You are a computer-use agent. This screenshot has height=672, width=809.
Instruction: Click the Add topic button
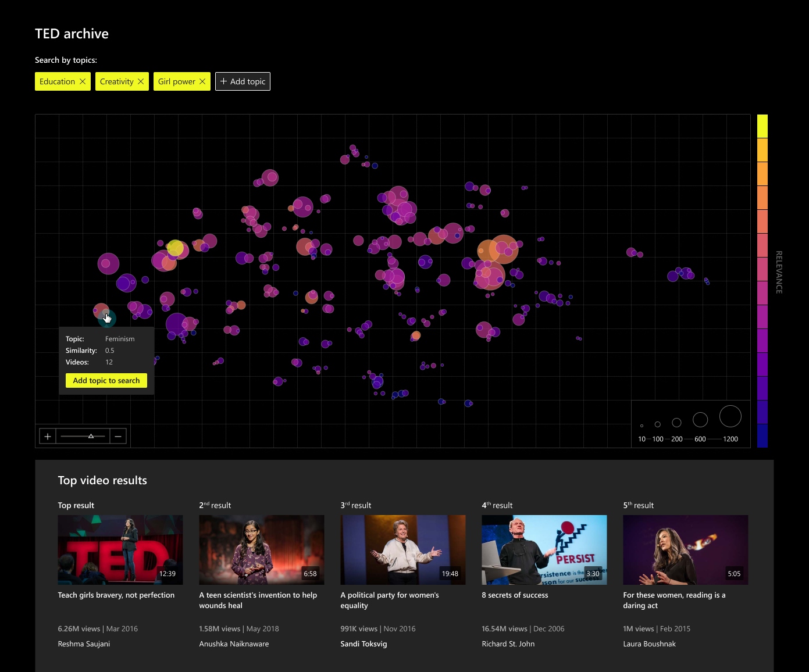[x=243, y=81]
